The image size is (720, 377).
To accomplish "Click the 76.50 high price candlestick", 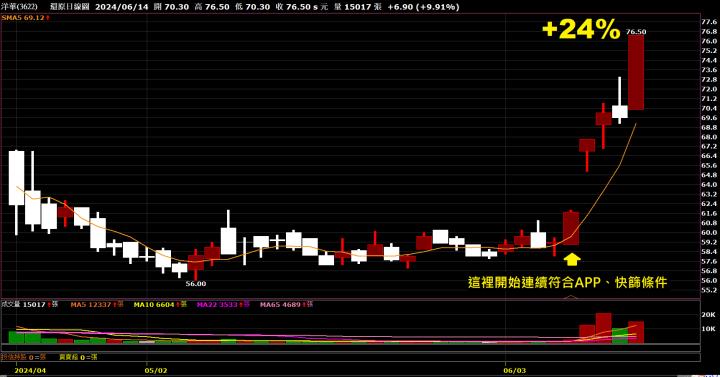I will [x=636, y=72].
